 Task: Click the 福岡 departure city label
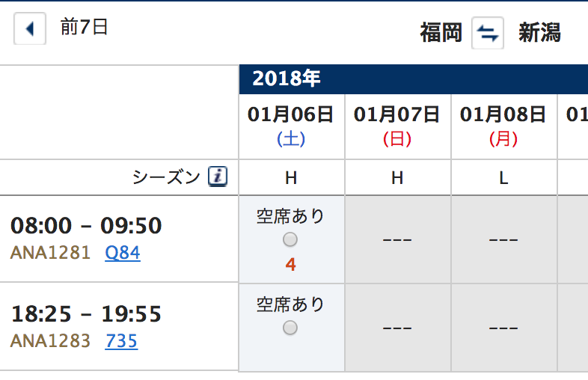(441, 33)
